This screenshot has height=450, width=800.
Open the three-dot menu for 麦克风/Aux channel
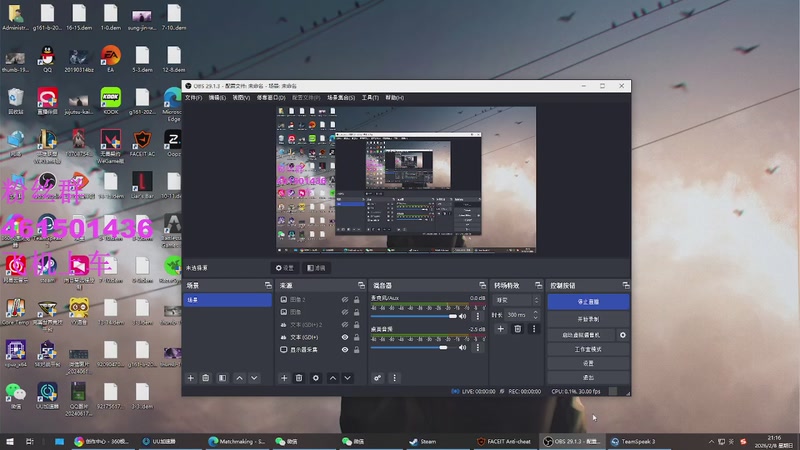[478, 316]
